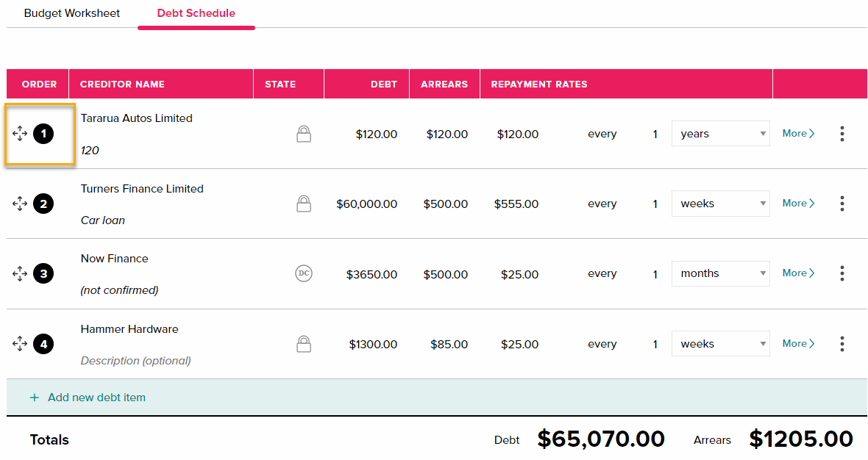The height and width of the screenshot is (460, 868).
Task: Switch to the Budget Worksheet tab
Action: click(72, 13)
